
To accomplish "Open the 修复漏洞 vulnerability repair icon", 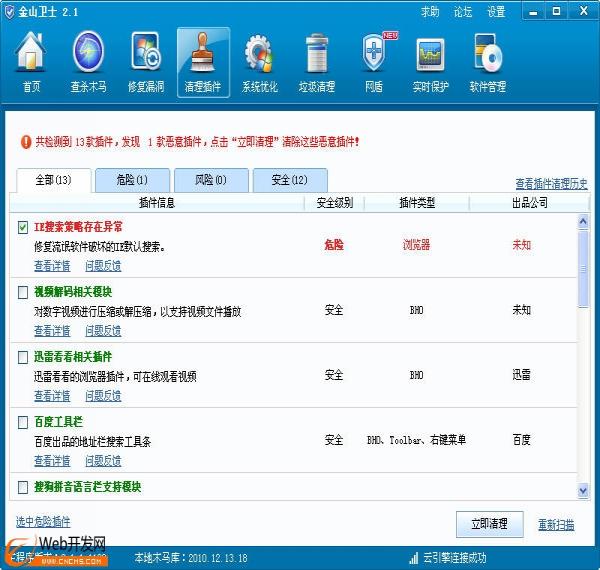I will tap(145, 62).
